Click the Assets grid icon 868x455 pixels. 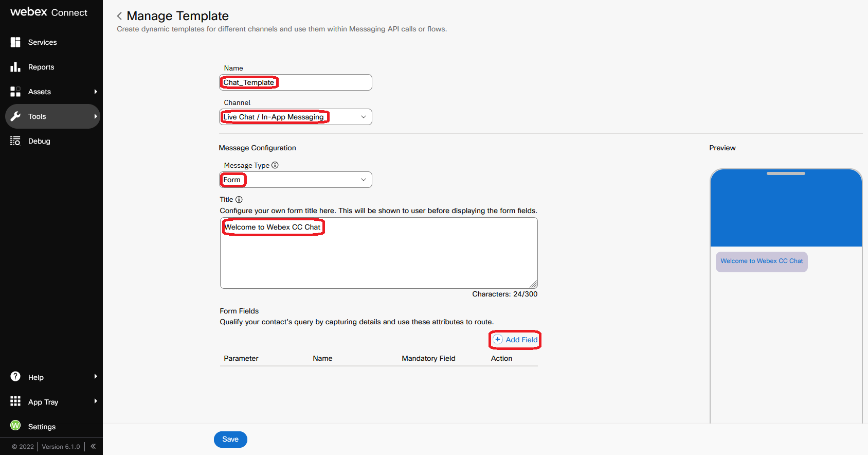tap(15, 92)
